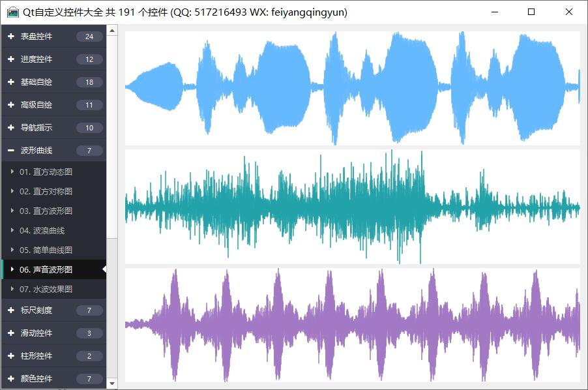Screen dimensions: 588x390
Task: Switch to 07. 水波效果图
Action: pos(46,289)
